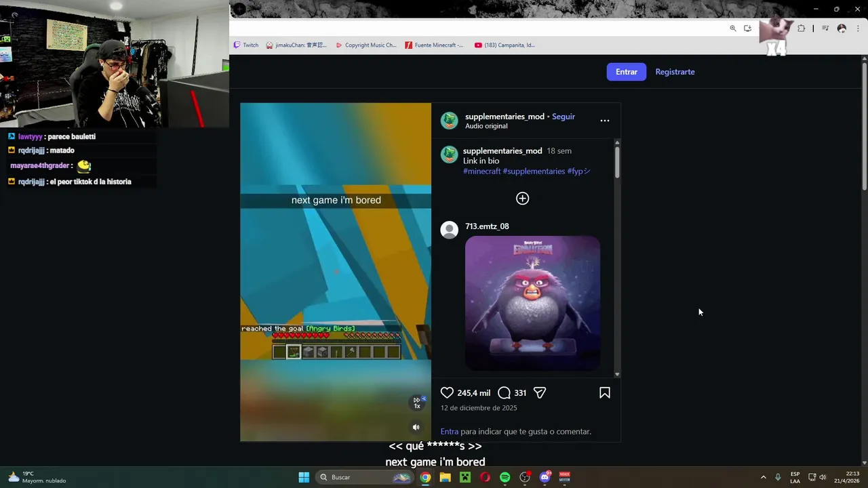Image resolution: width=868 pixels, height=488 pixels.
Task: Click the install app icon in address bar
Action: click(x=747, y=28)
